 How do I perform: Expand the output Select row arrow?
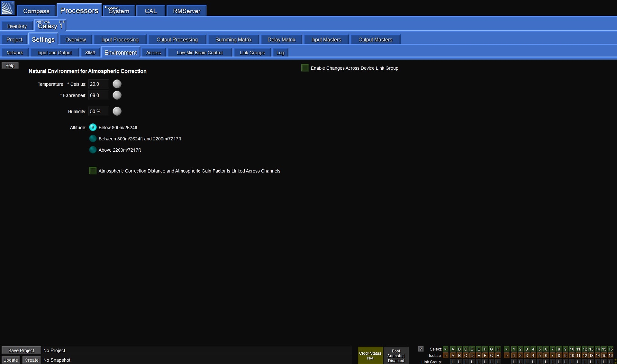tap(506, 349)
